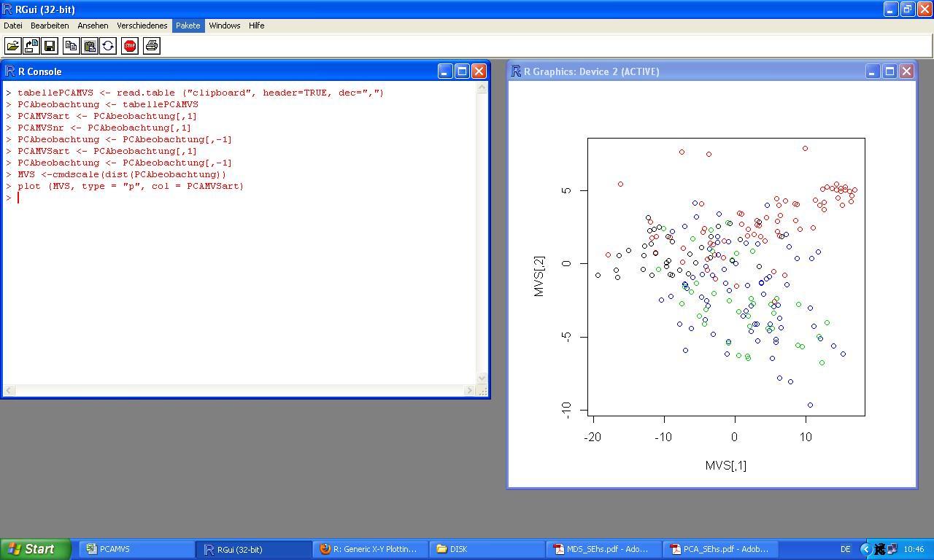Open MDS_SEhs.pdf taskbar item

(x=603, y=549)
